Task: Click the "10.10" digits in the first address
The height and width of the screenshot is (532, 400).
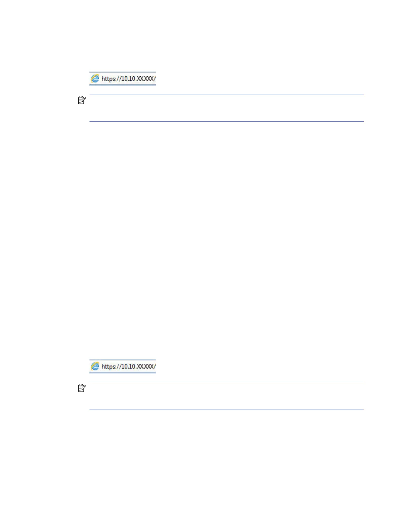Action: coord(128,79)
